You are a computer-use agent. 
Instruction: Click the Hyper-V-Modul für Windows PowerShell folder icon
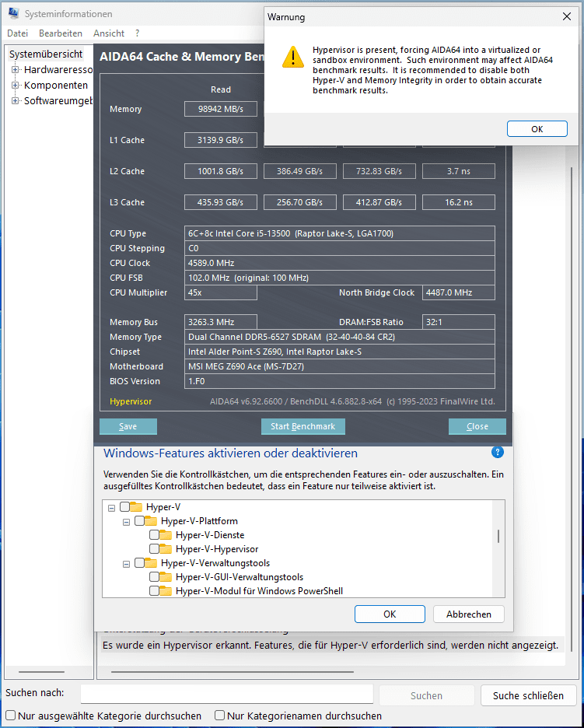[x=166, y=590]
